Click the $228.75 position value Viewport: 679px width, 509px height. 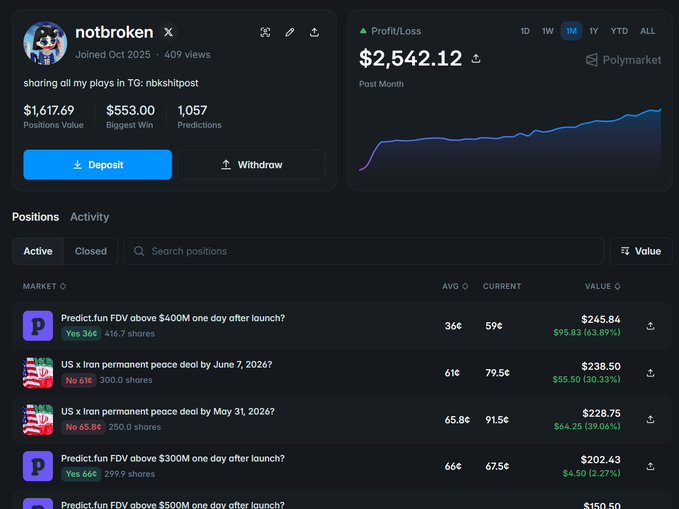(x=601, y=413)
